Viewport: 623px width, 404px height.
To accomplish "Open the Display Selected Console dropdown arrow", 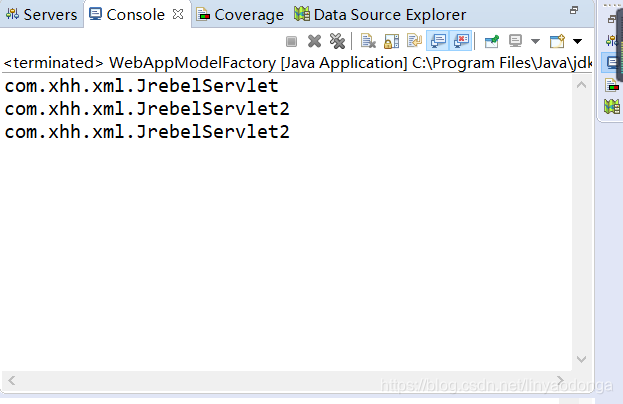I will tap(535, 41).
